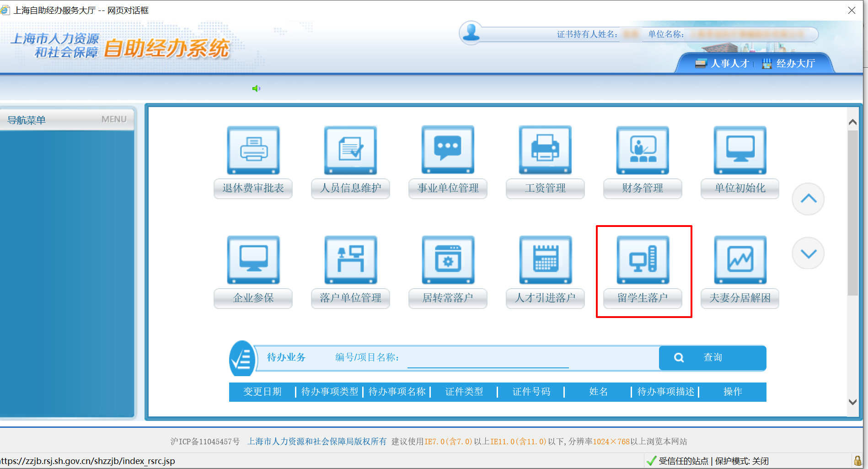Show next icons with round down chevron

coord(808,253)
